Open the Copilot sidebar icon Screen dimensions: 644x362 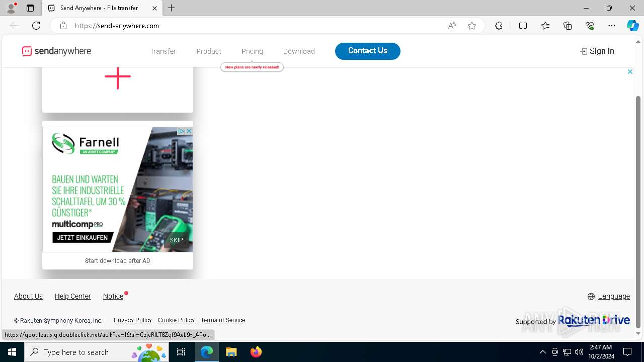click(x=632, y=26)
